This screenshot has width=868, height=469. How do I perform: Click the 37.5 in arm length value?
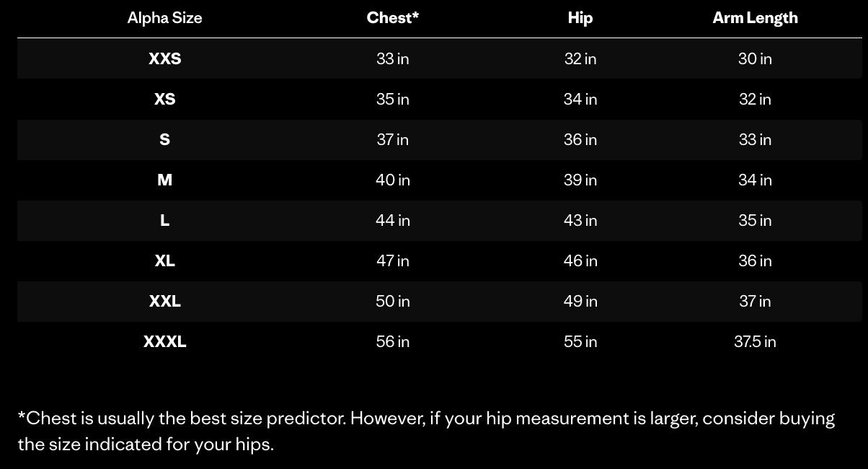click(755, 341)
